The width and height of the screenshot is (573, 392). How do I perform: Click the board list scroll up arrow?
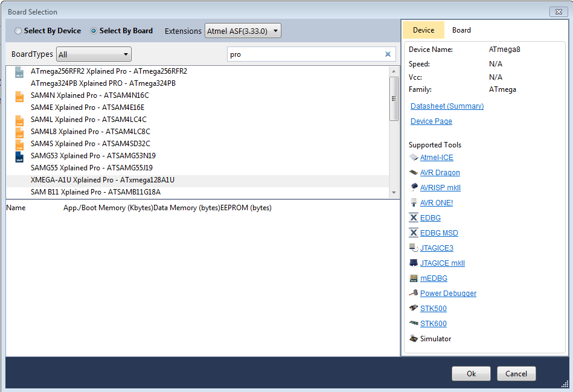click(394, 71)
